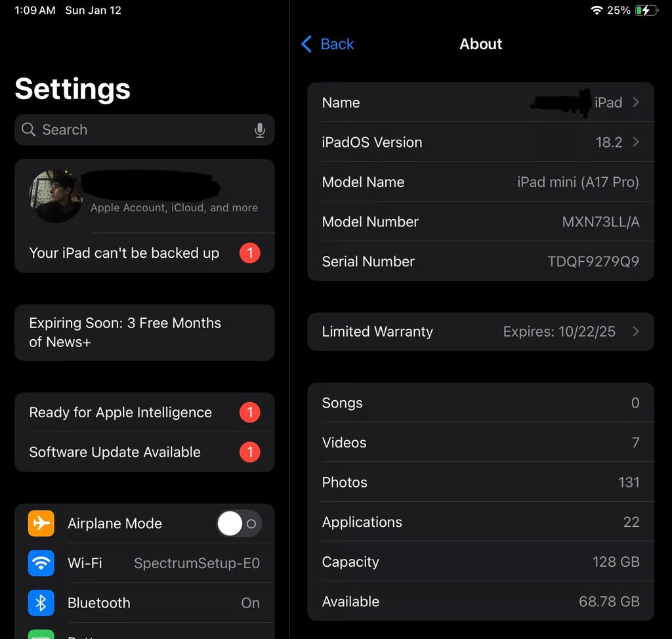Open the search magnifying glass icon
Screen dimensions: 672x639
coord(28,130)
